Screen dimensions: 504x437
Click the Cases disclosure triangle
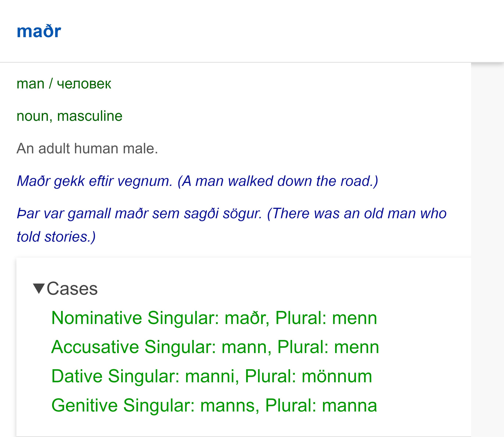pyautogui.click(x=39, y=289)
